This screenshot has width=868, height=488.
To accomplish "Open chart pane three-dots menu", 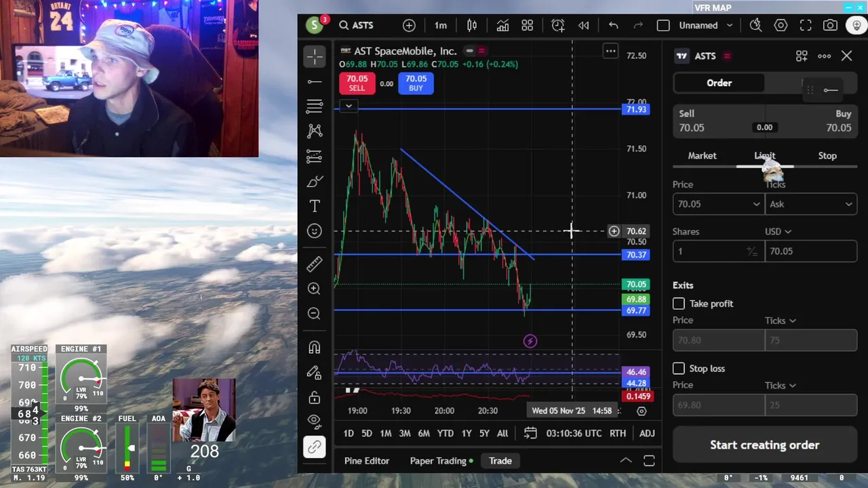I will tap(610, 51).
